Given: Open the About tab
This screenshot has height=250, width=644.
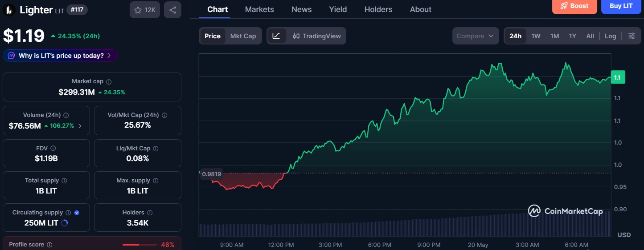Looking at the screenshot, I should 421,9.
